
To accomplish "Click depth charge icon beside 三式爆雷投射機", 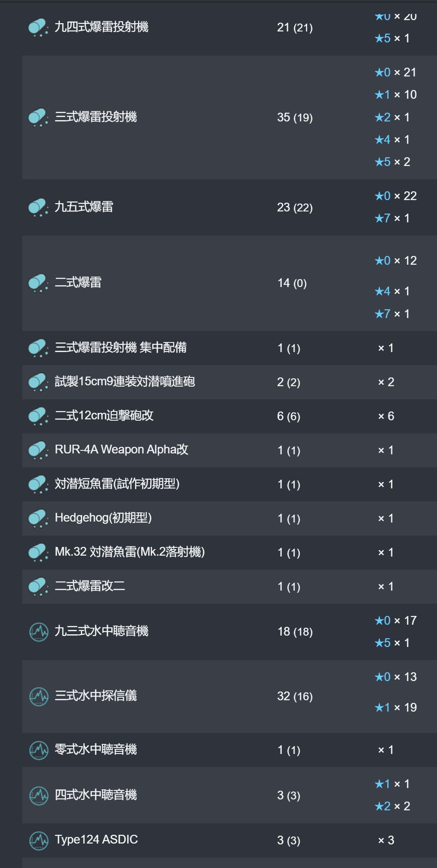I will pos(38,118).
